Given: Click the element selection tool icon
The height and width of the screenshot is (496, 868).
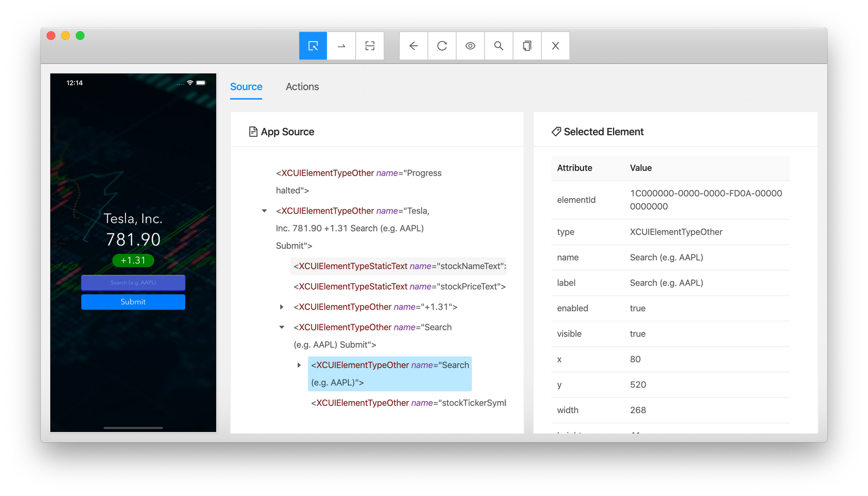Looking at the screenshot, I should click(312, 46).
